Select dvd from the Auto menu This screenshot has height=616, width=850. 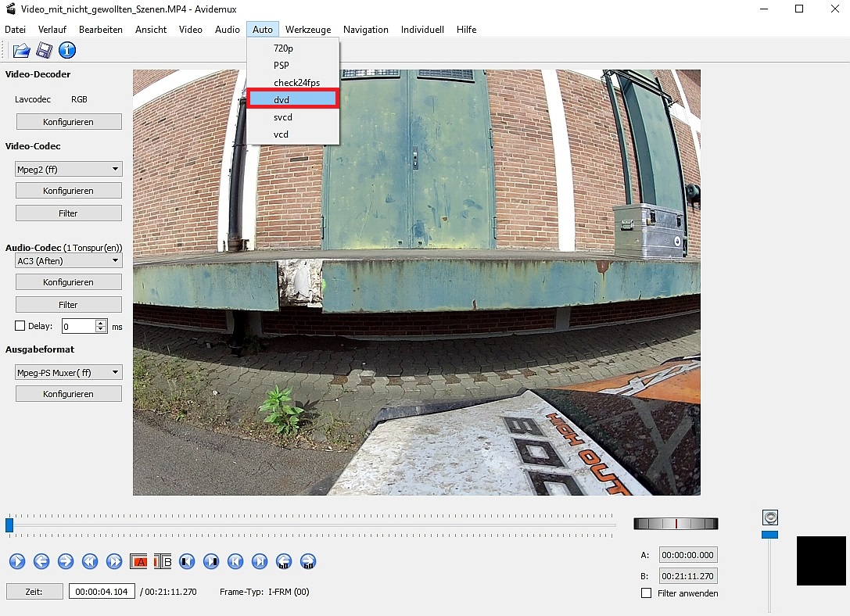tap(293, 99)
